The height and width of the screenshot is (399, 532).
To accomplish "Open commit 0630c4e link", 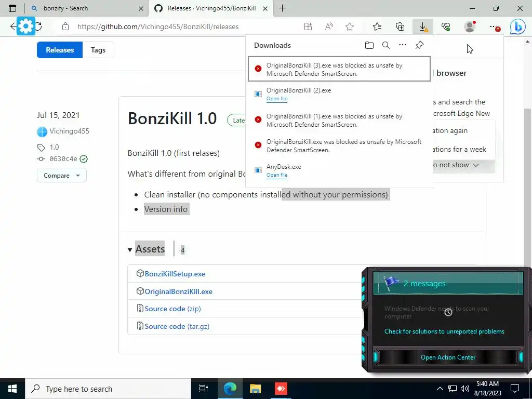I will tap(63, 158).
